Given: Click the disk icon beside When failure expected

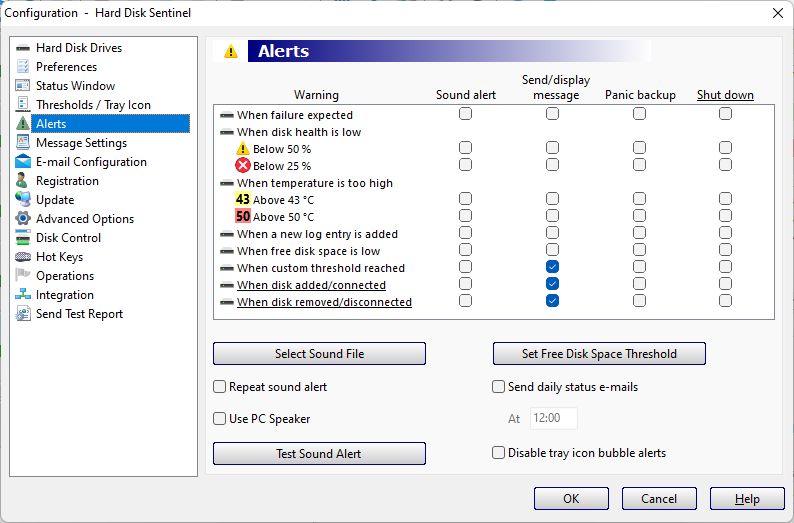Looking at the screenshot, I should [x=227, y=115].
